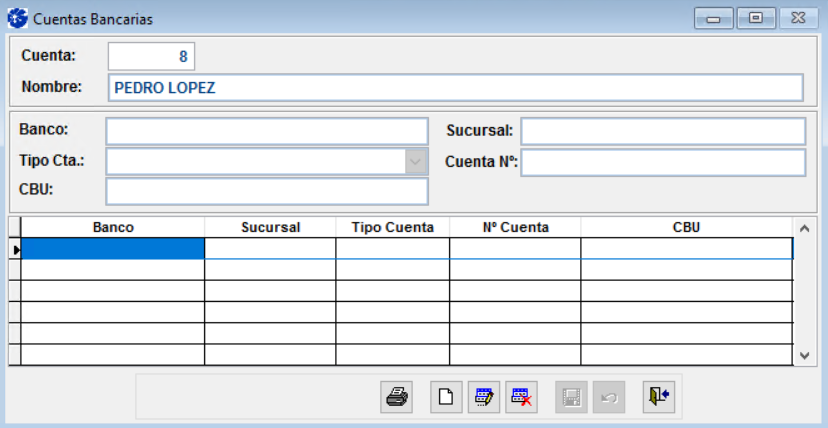828x428 pixels.
Task: Click the print icon in the toolbar
Action: [397, 397]
